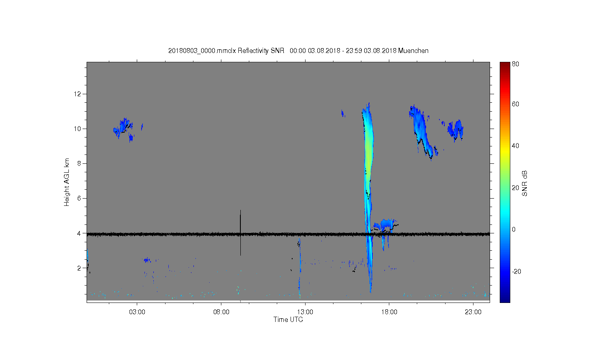
Task: Click the colorbar label '40'
Action: [516, 146]
